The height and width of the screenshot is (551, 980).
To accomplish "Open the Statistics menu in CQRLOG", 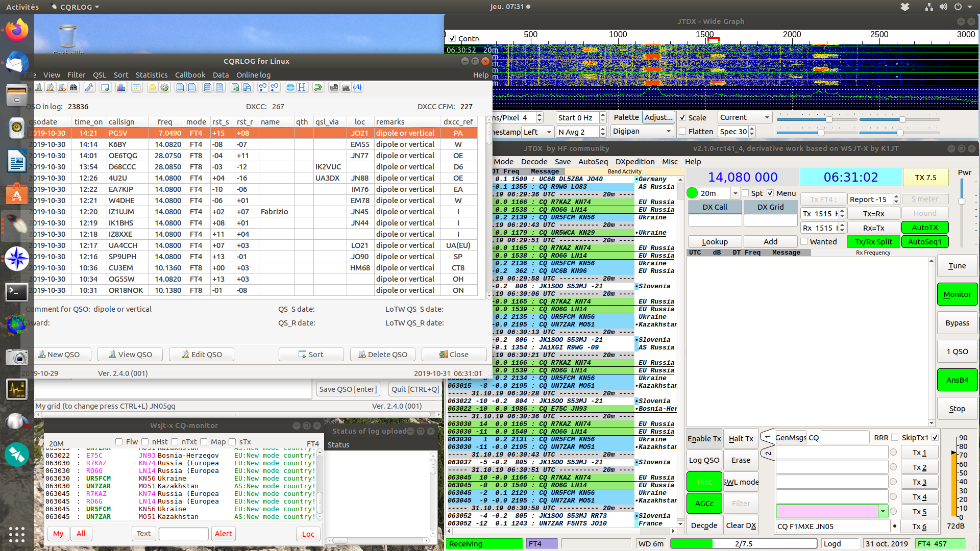I will [151, 75].
